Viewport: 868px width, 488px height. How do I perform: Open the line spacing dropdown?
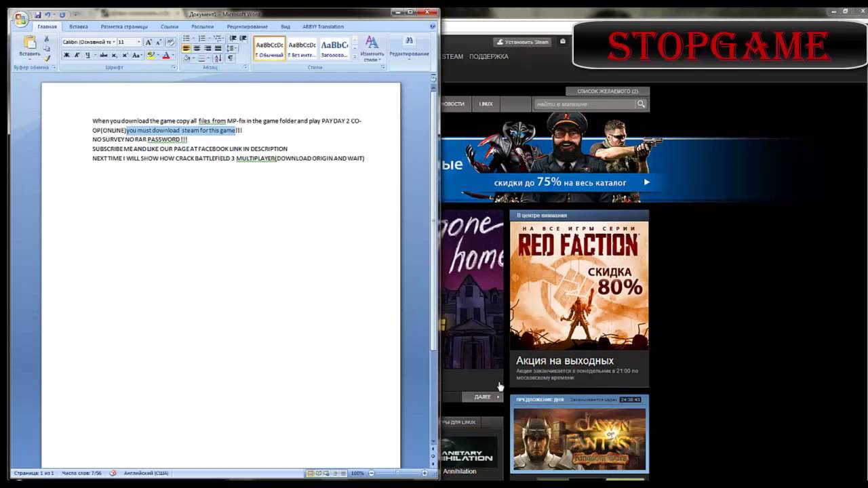[x=232, y=49]
